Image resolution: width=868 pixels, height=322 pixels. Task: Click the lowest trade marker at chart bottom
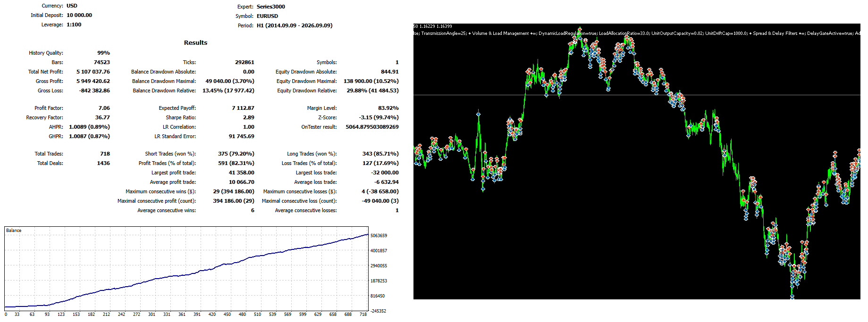792,297
